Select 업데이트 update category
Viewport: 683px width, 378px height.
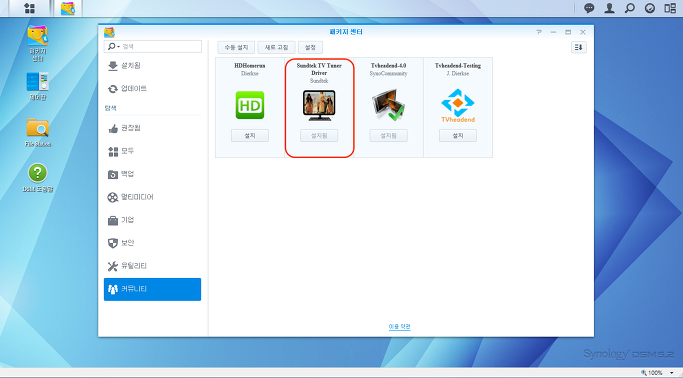pyautogui.click(x=152, y=89)
